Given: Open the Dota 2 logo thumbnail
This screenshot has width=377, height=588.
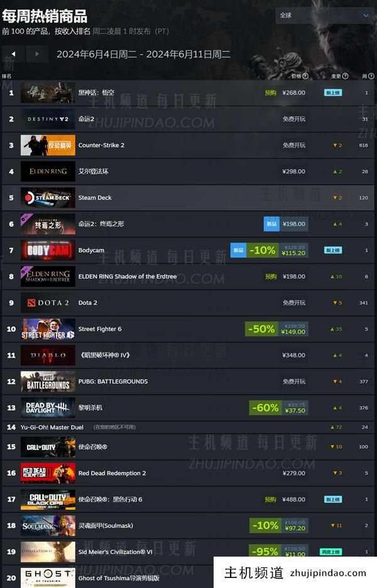Looking at the screenshot, I should (48, 302).
